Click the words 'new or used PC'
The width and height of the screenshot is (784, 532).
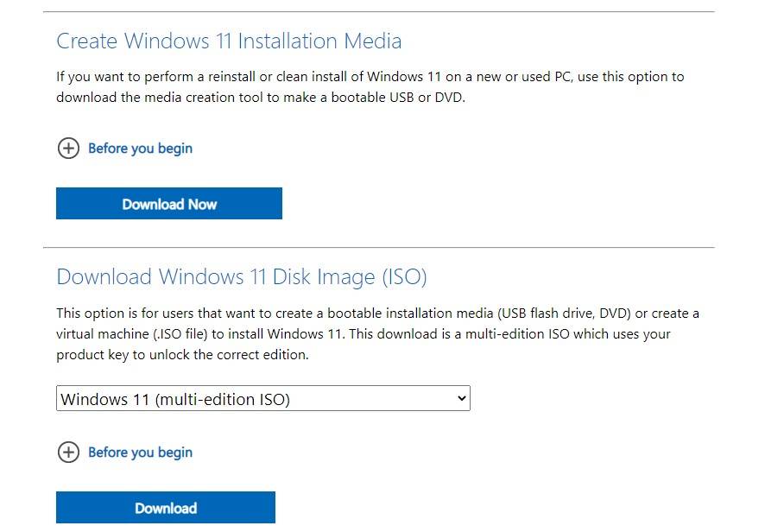tap(520, 77)
